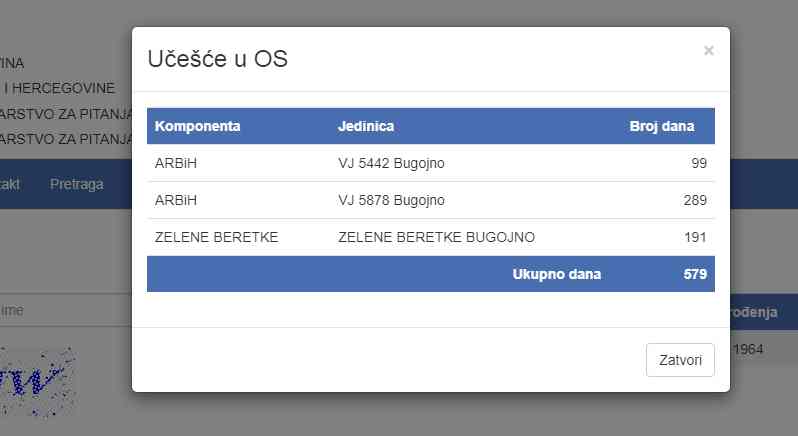Select the ZELENE BERETKE BUGOJNO row
798x436 pixels.
tap(431, 238)
